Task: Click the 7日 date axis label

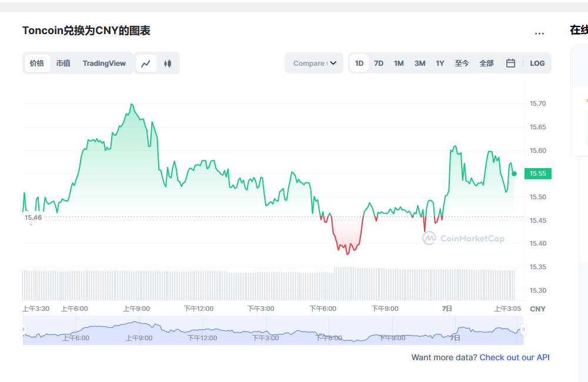Action: 447,309
